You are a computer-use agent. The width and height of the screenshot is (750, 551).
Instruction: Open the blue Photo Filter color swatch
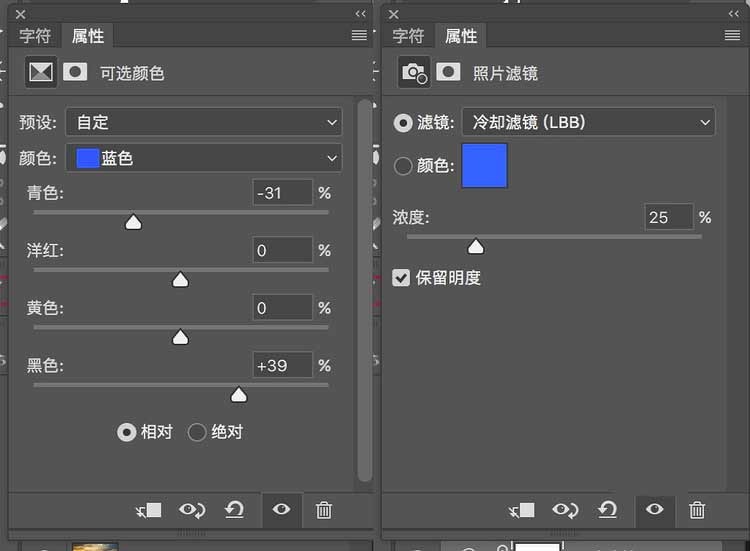click(485, 165)
